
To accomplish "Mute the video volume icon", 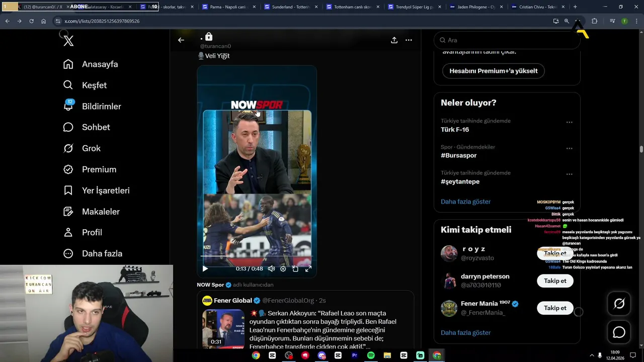I will pos(271,269).
